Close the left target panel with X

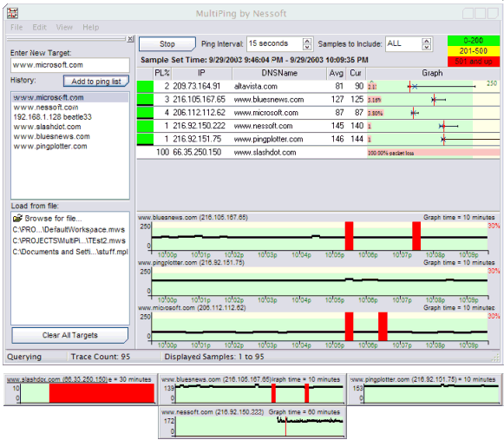pyautogui.click(x=130, y=39)
